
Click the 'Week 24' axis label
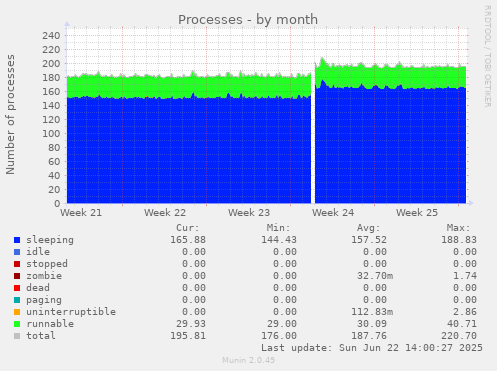tap(333, 213)
